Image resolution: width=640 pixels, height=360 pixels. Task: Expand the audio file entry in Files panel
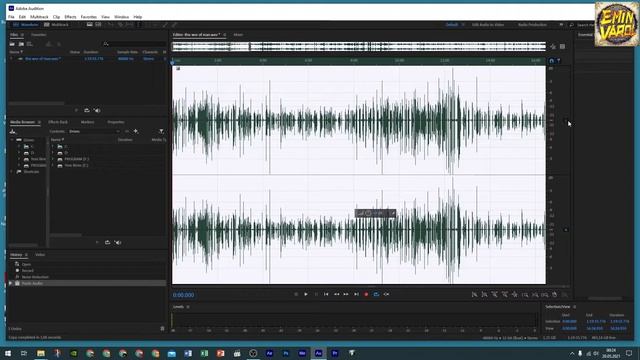point(11,59)
